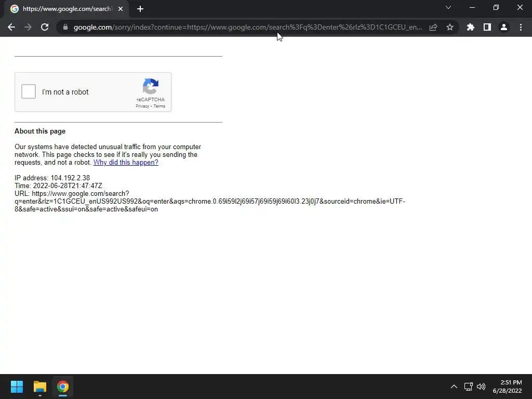Check the "I'm not a robot" checkbox
Image resolution: width=532 pixels, height=399 pixels.
click(29, 91)
